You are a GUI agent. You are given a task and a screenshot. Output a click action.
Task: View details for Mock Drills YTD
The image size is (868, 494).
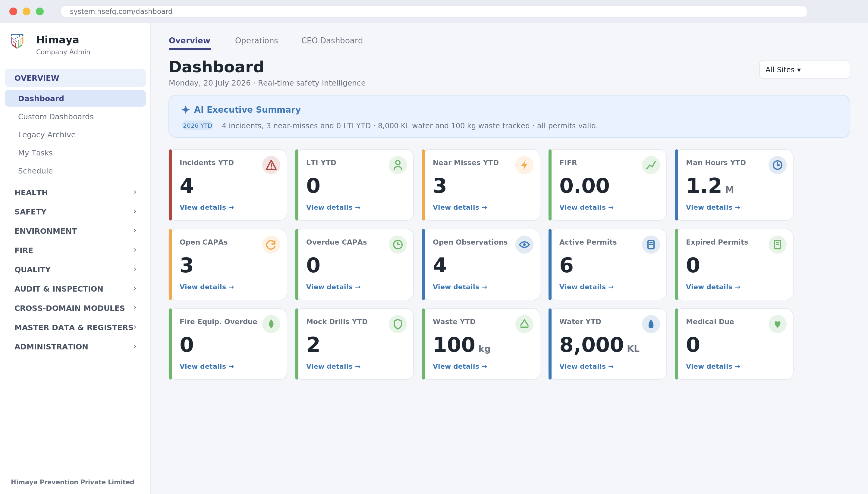(333, 366)
